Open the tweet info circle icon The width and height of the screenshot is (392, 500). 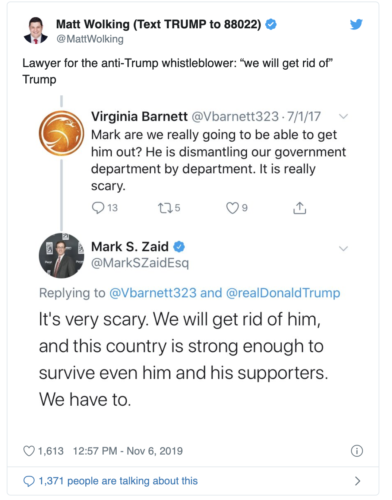point(357,451)
